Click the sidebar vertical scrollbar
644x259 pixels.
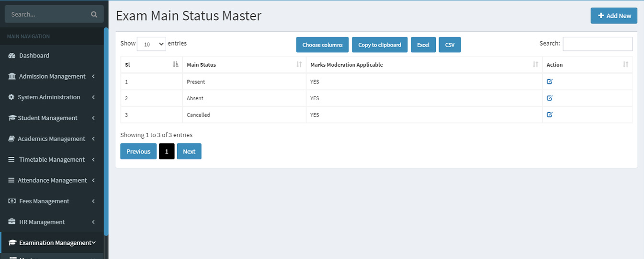[x=106, y=129]
